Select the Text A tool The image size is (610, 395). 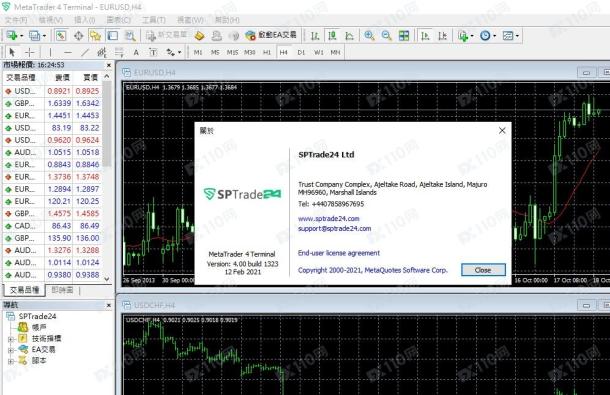pyautogui.click(x=136, y=52)
